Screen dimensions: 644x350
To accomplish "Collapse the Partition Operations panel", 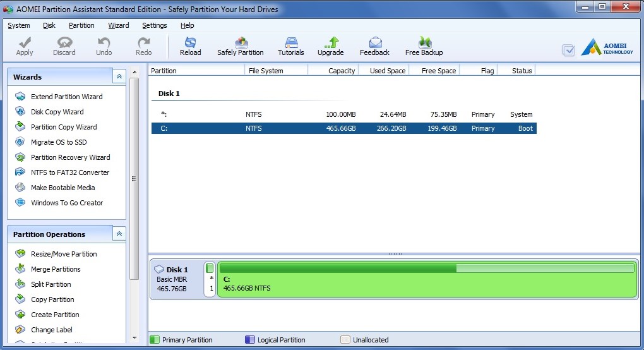I will [119, 234].
